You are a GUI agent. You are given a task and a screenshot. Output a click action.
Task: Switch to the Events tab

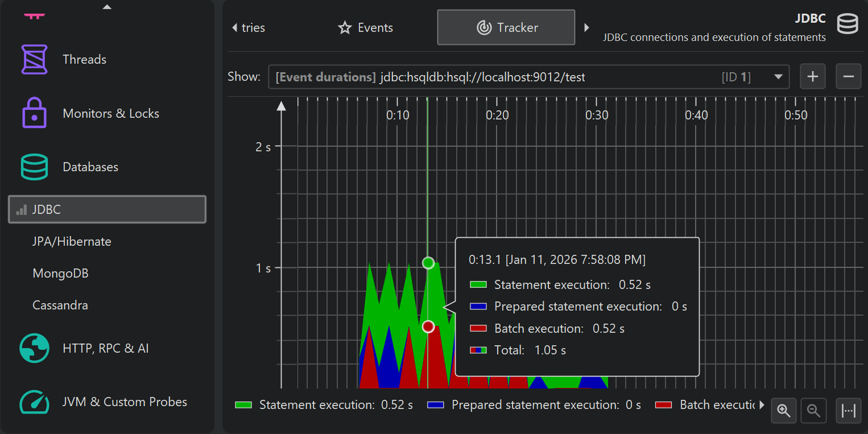point(365,27)
